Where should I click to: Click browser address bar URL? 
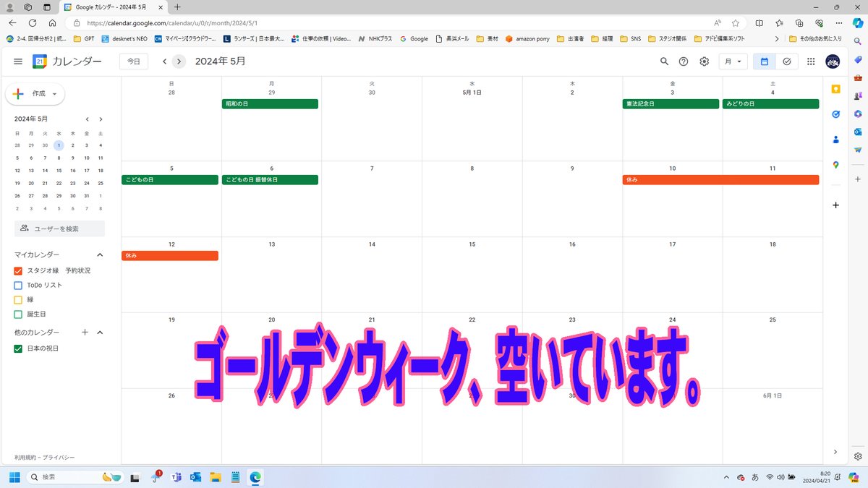click(x=171, y=23)
